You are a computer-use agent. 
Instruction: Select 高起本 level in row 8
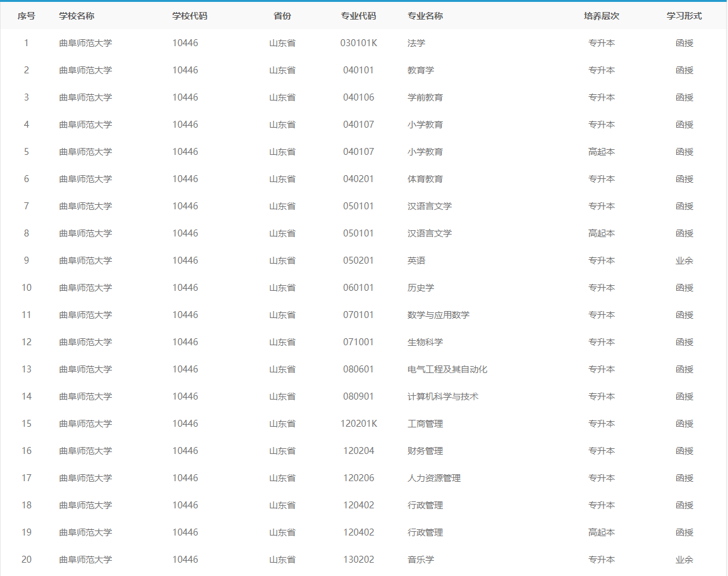click(x=601, y=233)
